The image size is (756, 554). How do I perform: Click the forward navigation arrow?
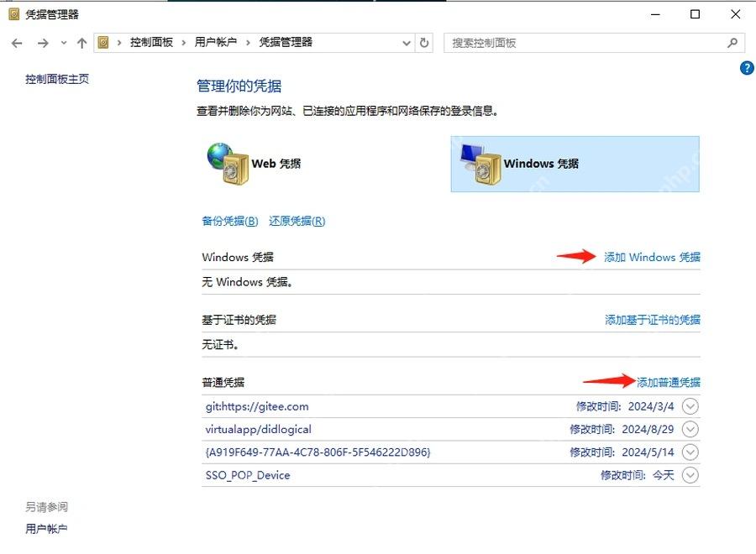[x=43, y=44]
